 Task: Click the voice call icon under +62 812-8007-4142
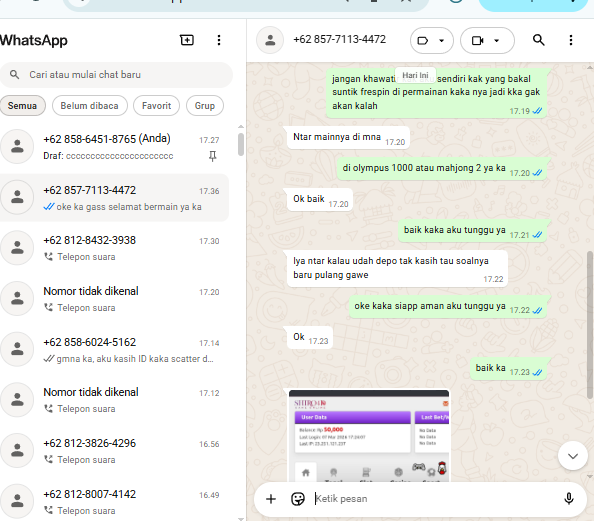click(x=48, y=510)
